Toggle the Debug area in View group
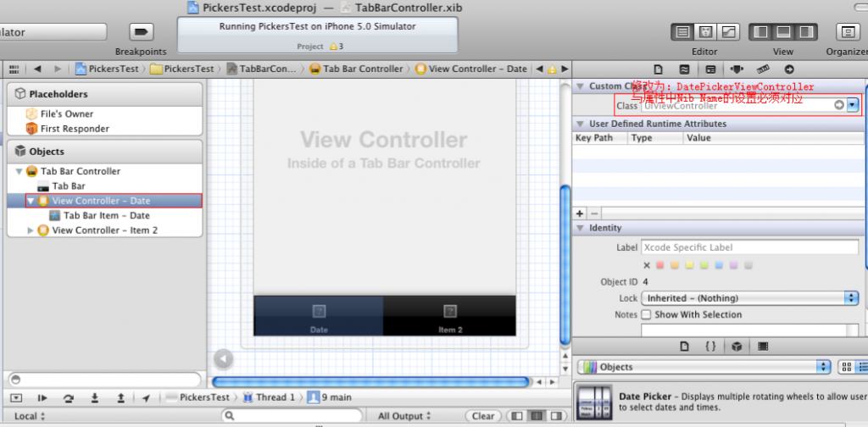868x427 pixels. click(x=783, y=32)
